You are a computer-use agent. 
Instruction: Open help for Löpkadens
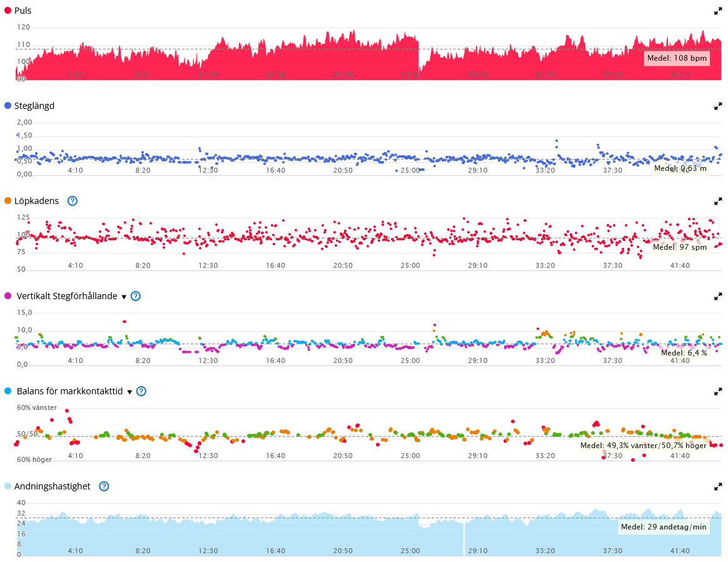click(x=73, y=201)
